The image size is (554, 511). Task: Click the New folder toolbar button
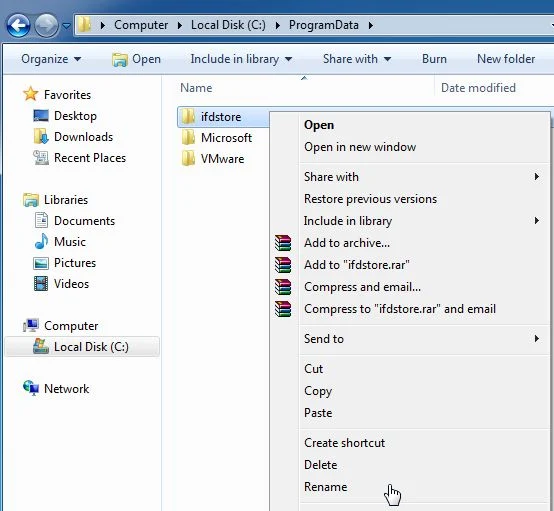point(506,59)
